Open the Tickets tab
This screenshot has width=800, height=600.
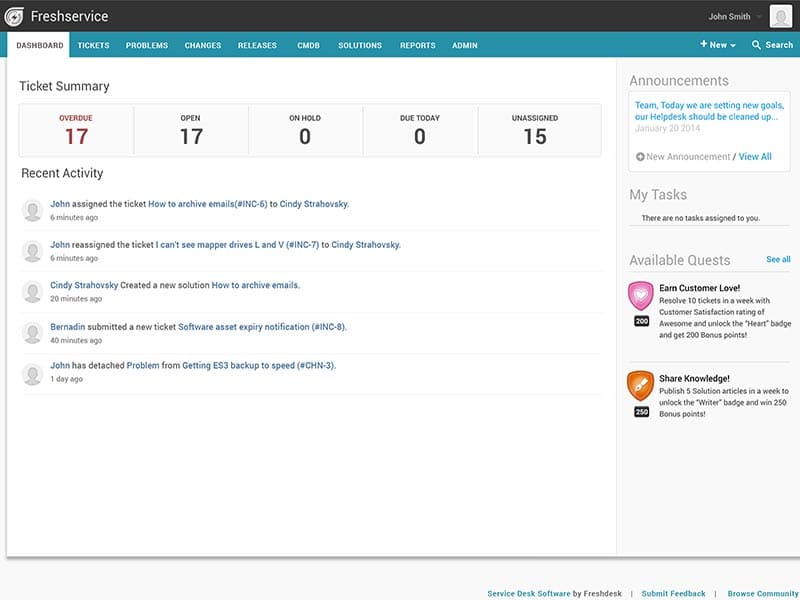[94, 45]
